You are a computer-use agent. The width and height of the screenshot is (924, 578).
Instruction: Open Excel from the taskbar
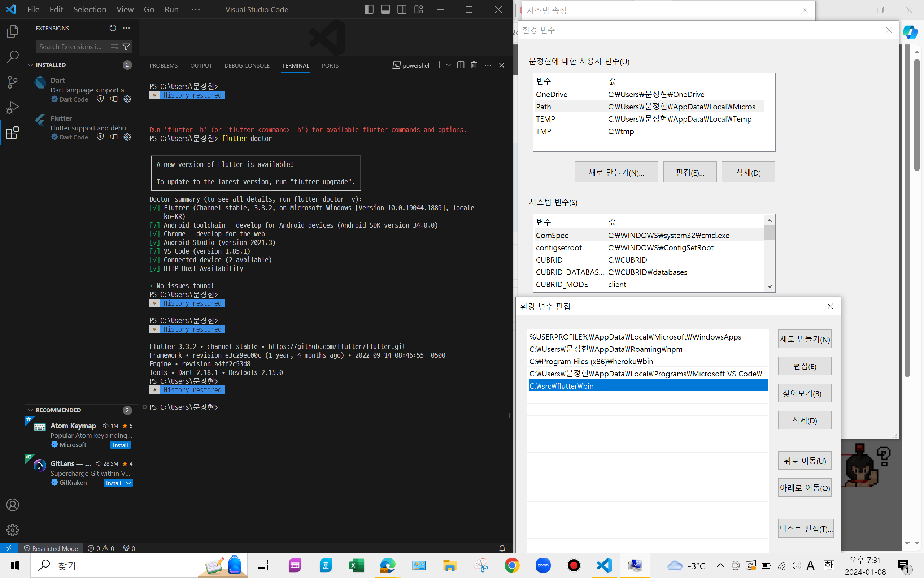point(357,565)
